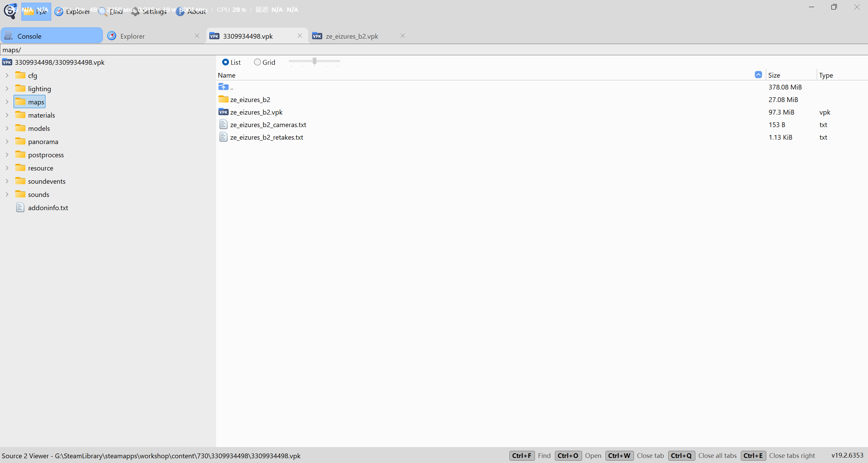Click the Settings gear icon
The width and height of the screenshot is (868, 463).
coord(135,12)
